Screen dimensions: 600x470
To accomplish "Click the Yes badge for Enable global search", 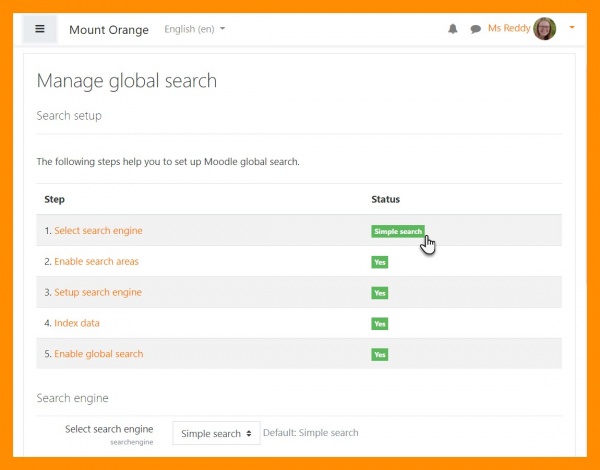I will point(380,354).
